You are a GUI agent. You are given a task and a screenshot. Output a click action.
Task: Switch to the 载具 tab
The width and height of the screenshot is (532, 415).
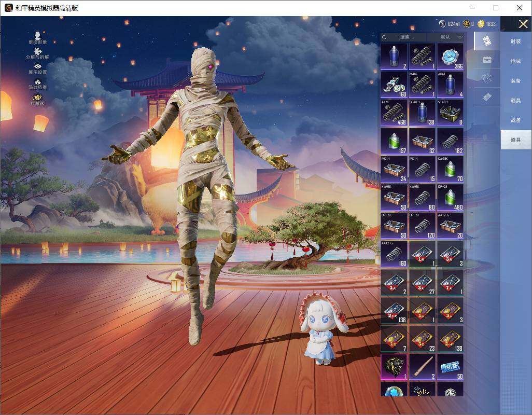click(516, 101)
